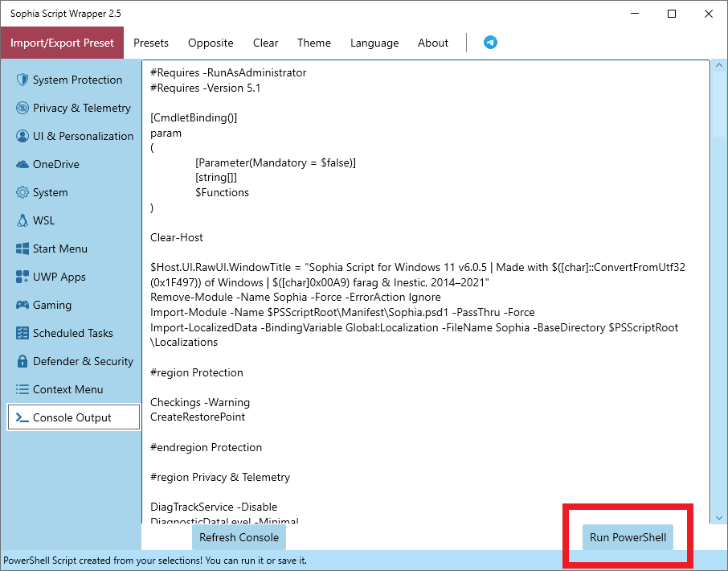Select the Opposite menu item

pyautogui.click(x=211, y=43)
